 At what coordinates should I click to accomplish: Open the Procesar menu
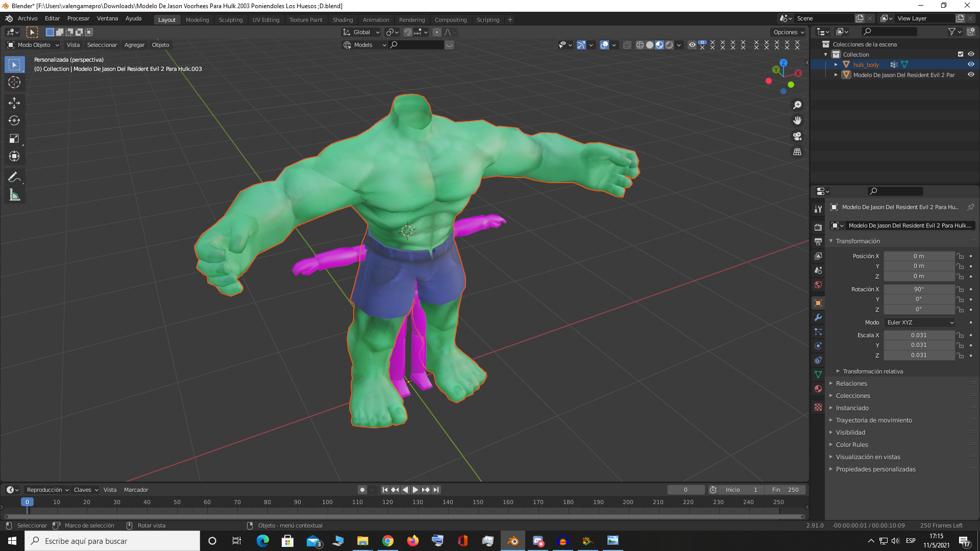79,19
